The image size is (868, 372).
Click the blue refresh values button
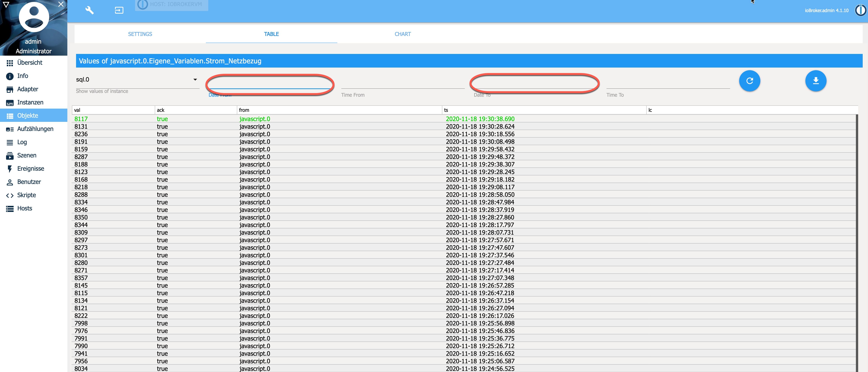point(749,81)
